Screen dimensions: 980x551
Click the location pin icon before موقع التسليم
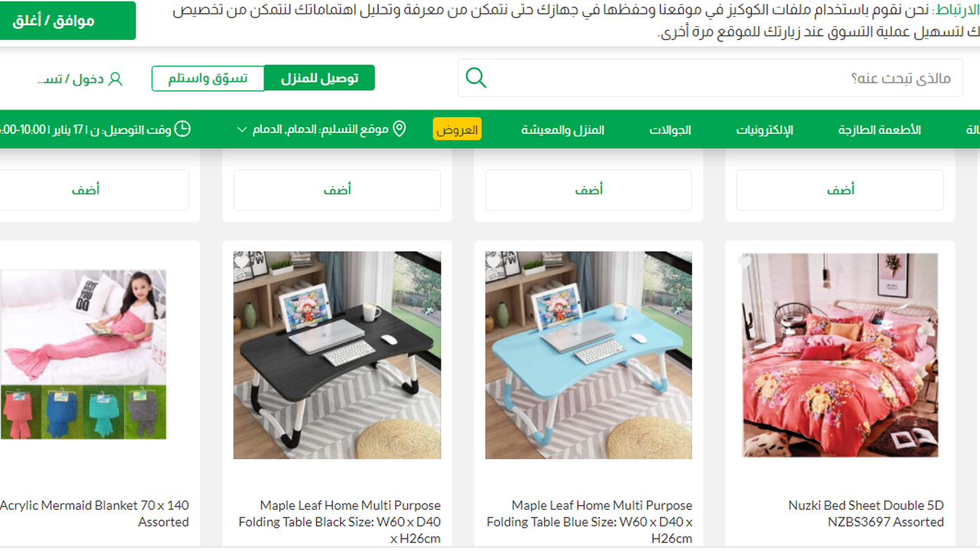(399, 129)
